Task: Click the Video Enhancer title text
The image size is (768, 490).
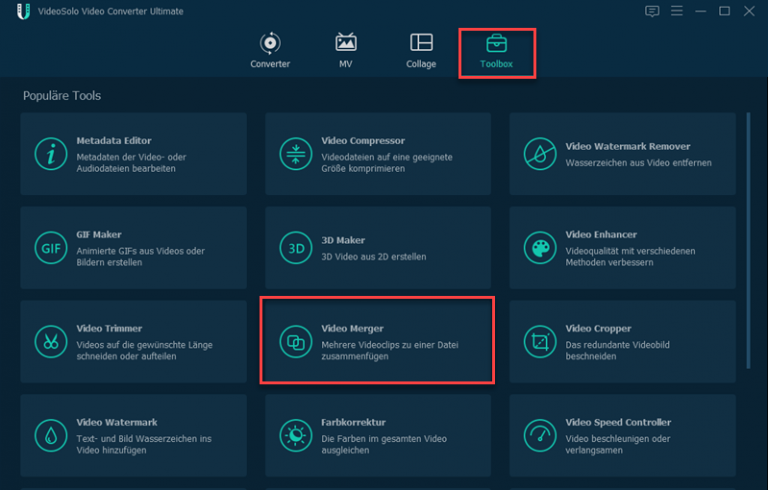Action: click(x=601, y=235)
